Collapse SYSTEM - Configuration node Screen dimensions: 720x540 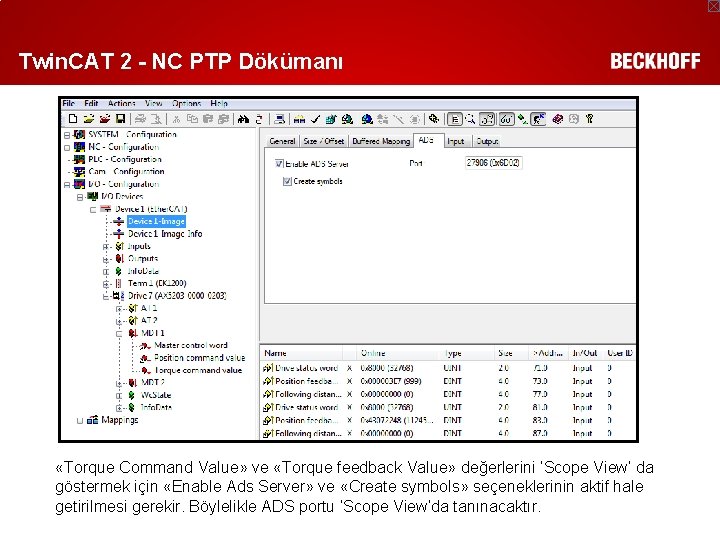pyautogui.click(x=67, y=135)
